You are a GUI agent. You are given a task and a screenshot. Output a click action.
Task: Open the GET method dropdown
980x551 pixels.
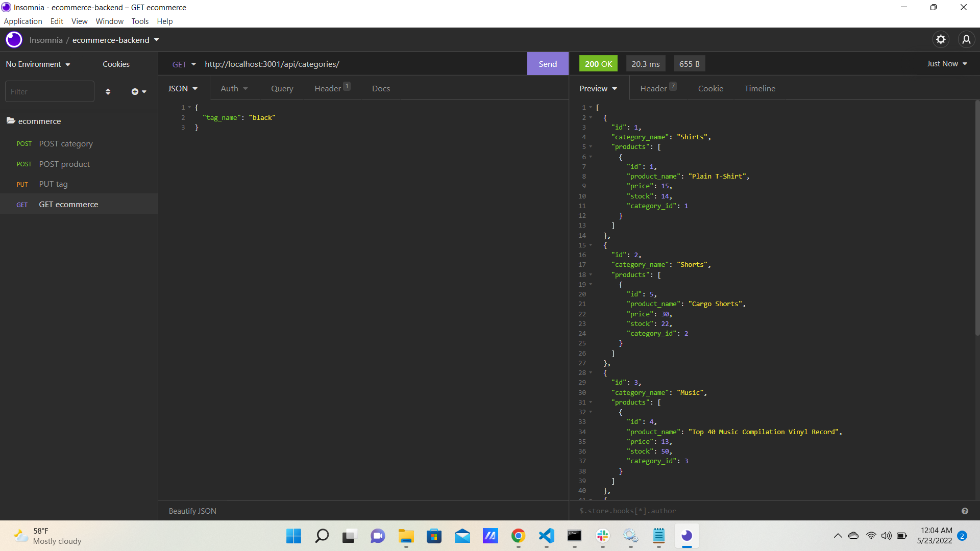pos(184,64)
